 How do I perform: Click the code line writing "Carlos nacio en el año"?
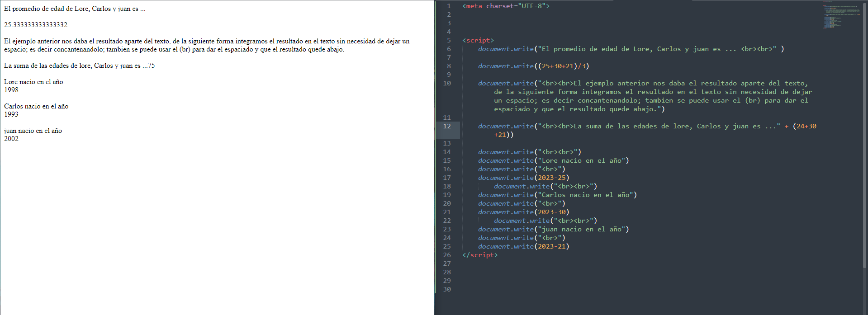(x=557, y=195)
